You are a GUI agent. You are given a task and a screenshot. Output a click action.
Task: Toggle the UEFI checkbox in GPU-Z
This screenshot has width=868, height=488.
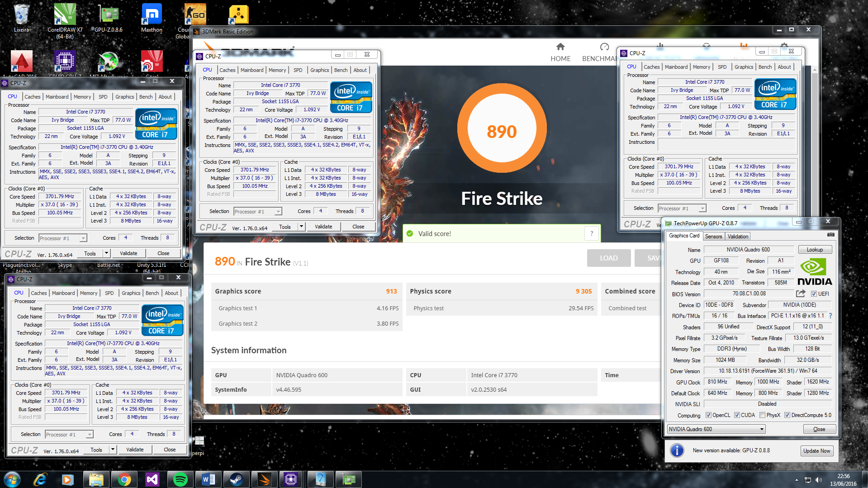814,294
